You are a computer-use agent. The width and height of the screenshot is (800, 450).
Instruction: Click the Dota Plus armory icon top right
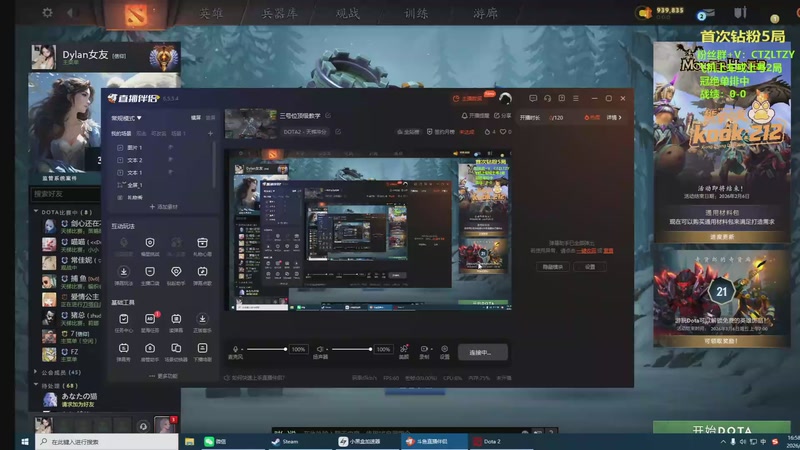tap(740, 12)
